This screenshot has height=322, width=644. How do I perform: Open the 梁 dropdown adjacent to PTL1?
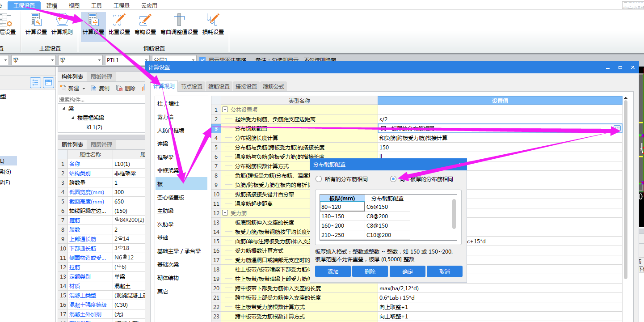[100, 60]
